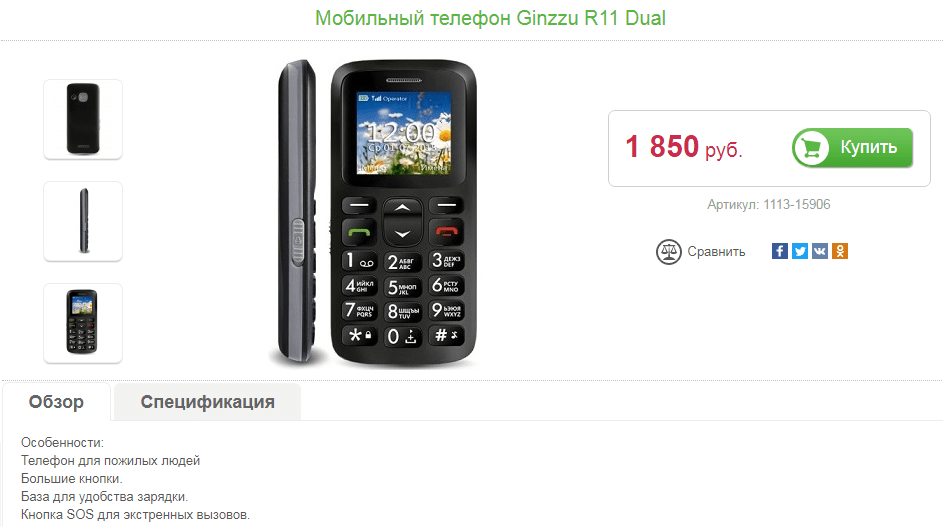Select the phone back view thumbnail
943x526 pixels.
pos(83,119)
